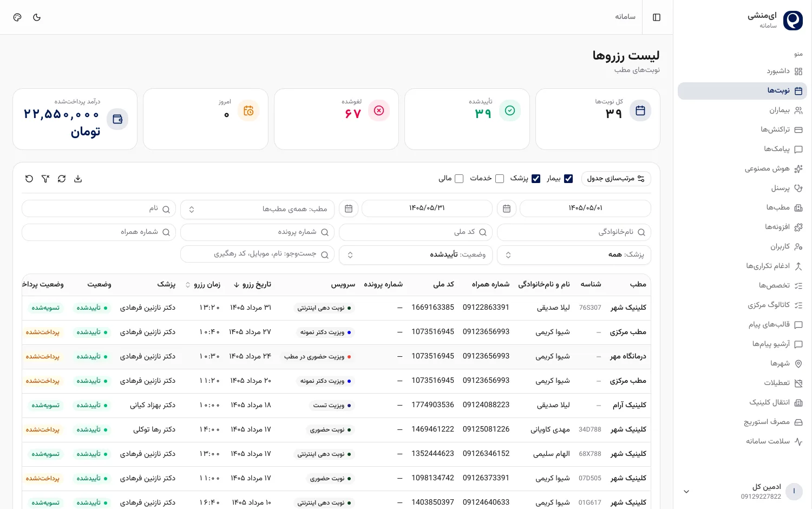
Task: Click the افزونه‌ها puzzle icon
Action: tap(798, 227)
